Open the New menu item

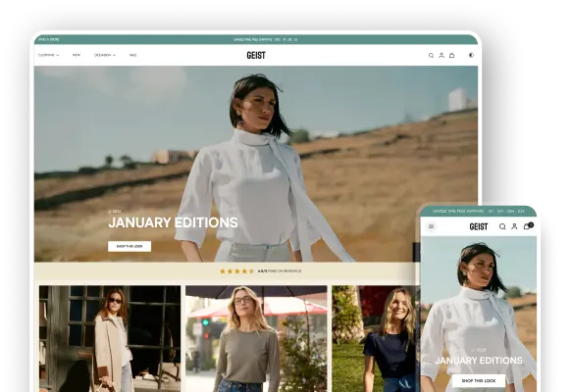pyautogui.click(x=77, y=55)
